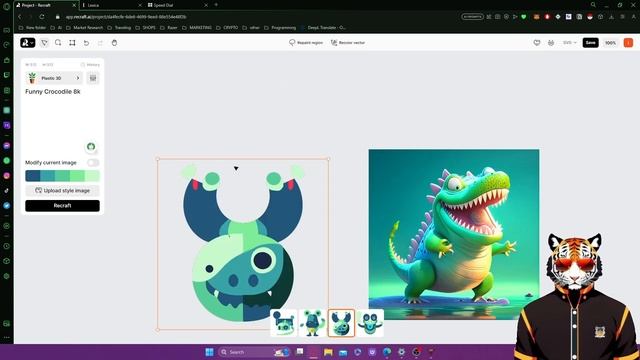The height and width of the screenshot is (360, 640).
Task: Click Recolor vector tool
Action: tap(348, 42)
